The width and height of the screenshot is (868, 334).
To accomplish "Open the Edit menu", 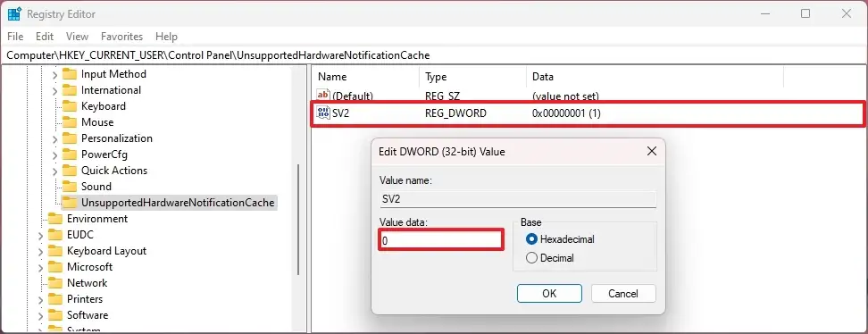I will [x=45, y=37].
